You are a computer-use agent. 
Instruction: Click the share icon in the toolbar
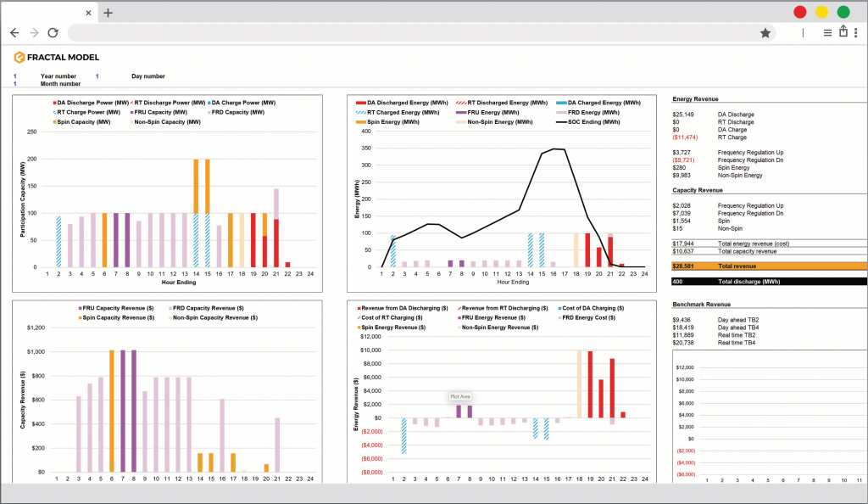click(x=843, y=31)
